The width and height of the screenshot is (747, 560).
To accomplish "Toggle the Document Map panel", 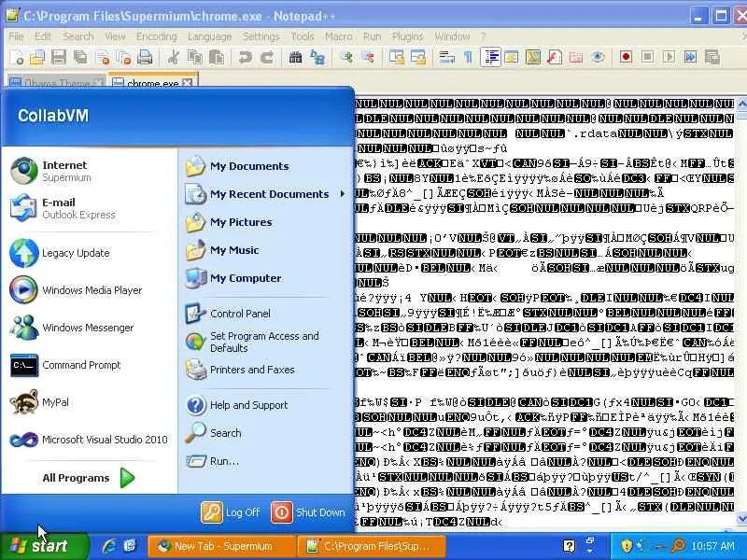I will click(x=533, y=58).
